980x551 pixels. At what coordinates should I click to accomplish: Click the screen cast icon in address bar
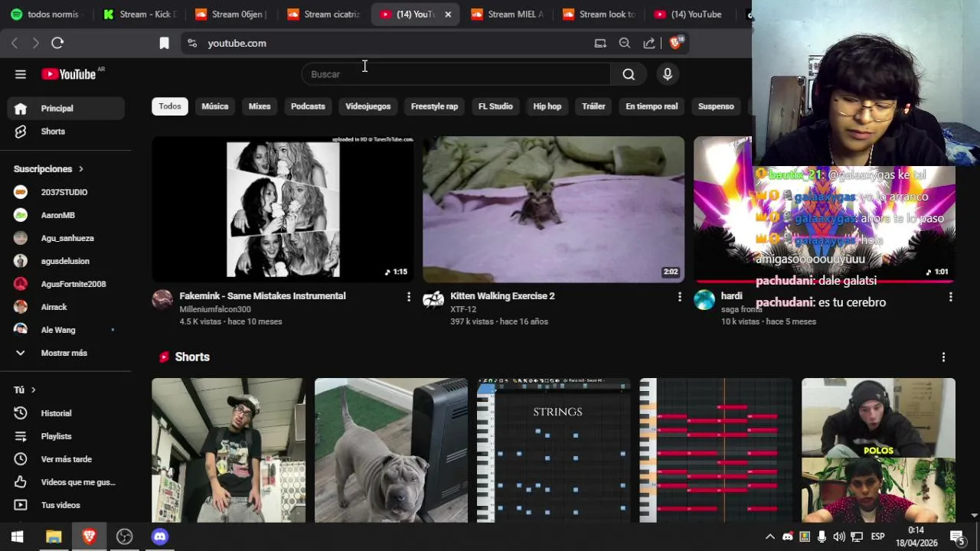pyautogui.click(x=600, y=44)
